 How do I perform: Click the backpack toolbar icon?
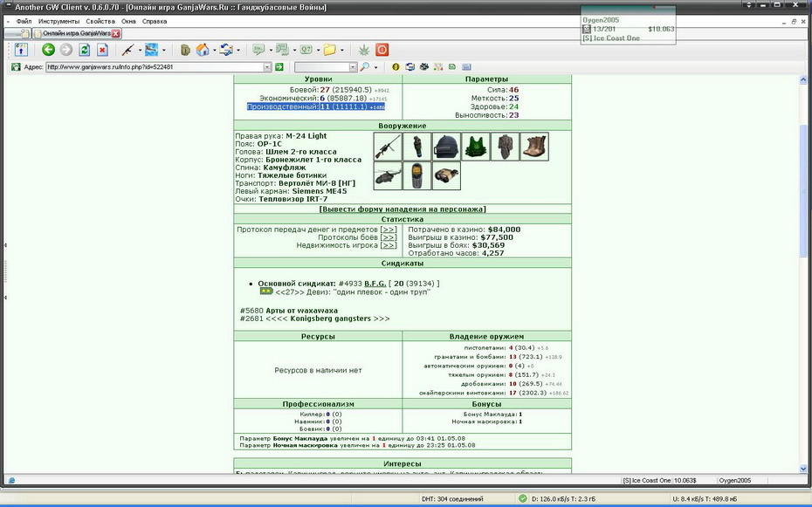click(x=185, y=50)
